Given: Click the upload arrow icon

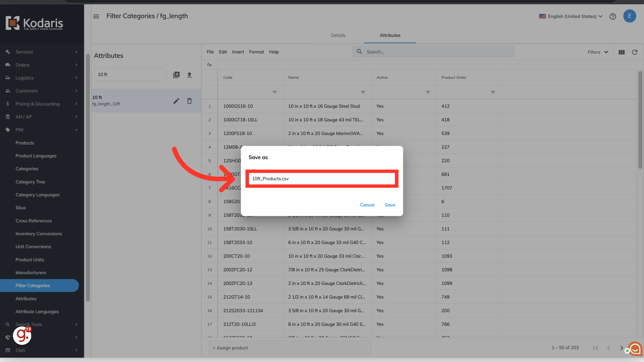Looking at the screenshot, I should pyautogui.click(x=190, y=75).
